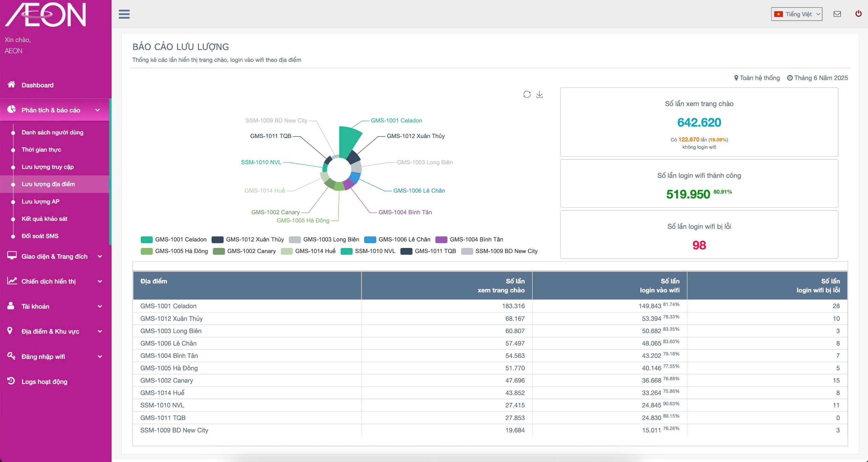Toggle GMS-1014 Huế legend swatch
The width and height of the screenshot is (868, 462).
coord(287,251)
